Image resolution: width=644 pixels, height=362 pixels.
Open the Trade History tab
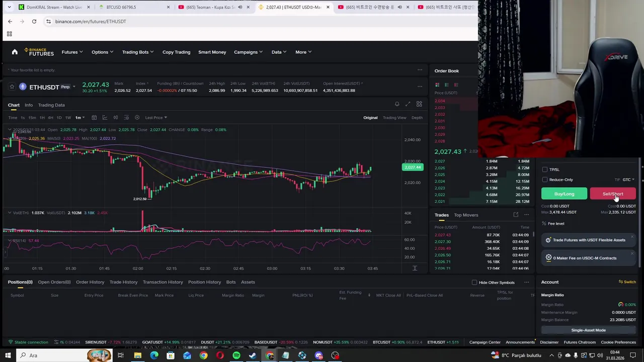coord(123,282)
